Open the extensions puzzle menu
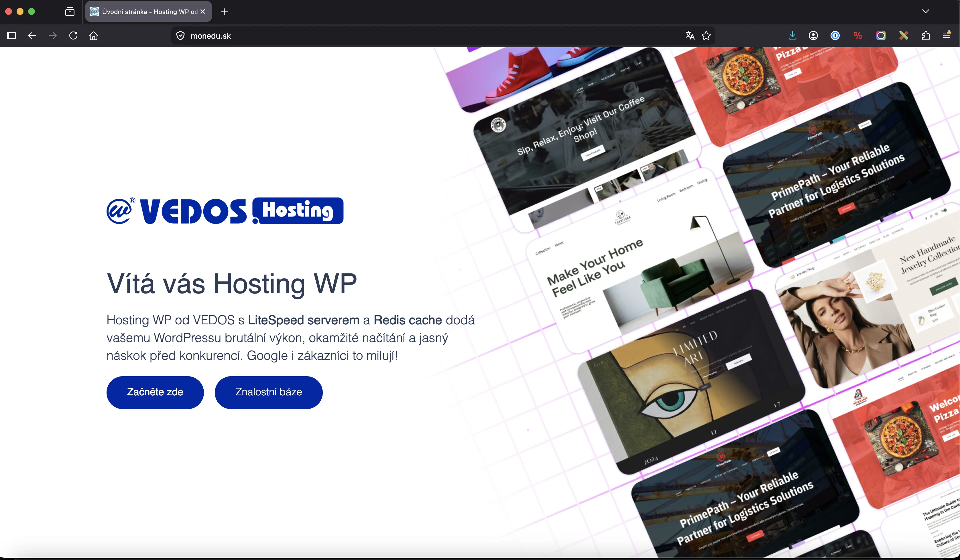Screen dimensions: 960x560 926,36
